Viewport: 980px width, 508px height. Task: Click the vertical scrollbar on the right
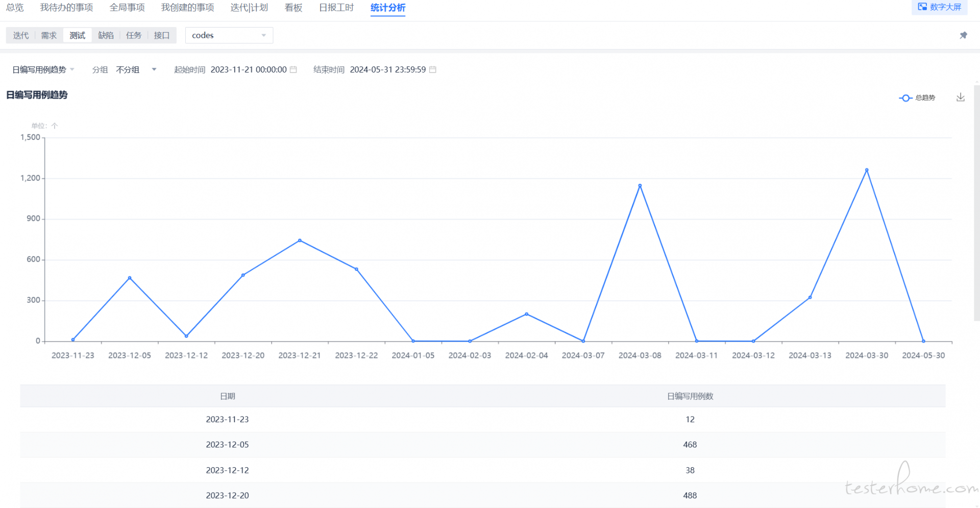pyautogui.click(x=976, y=204)
